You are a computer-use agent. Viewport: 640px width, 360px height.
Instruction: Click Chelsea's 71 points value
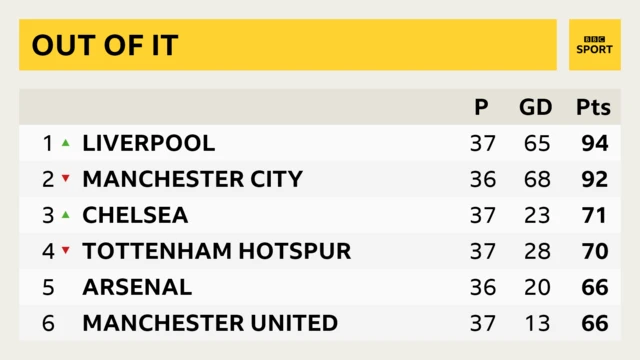point(594,215)
